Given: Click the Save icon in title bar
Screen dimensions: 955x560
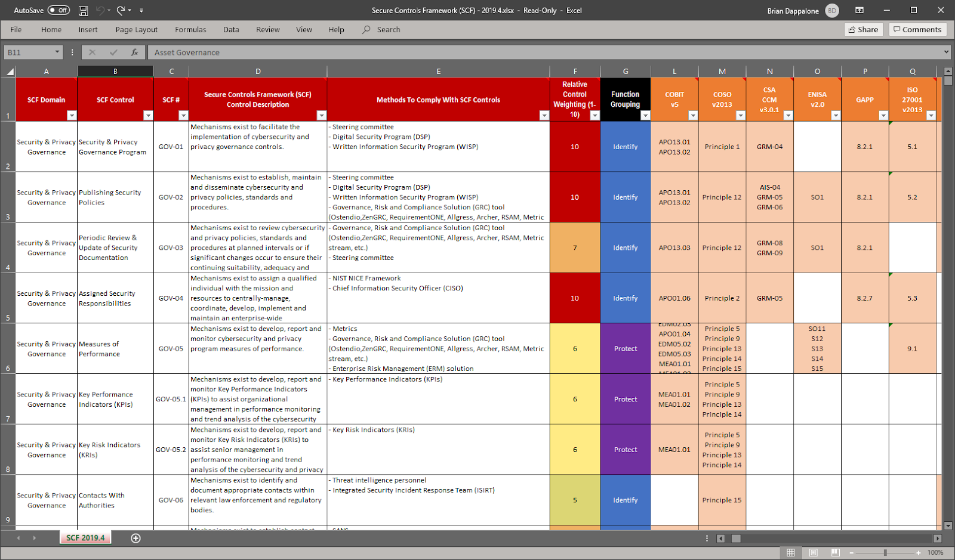Looking at the screenshot, I should pos(84,10).
